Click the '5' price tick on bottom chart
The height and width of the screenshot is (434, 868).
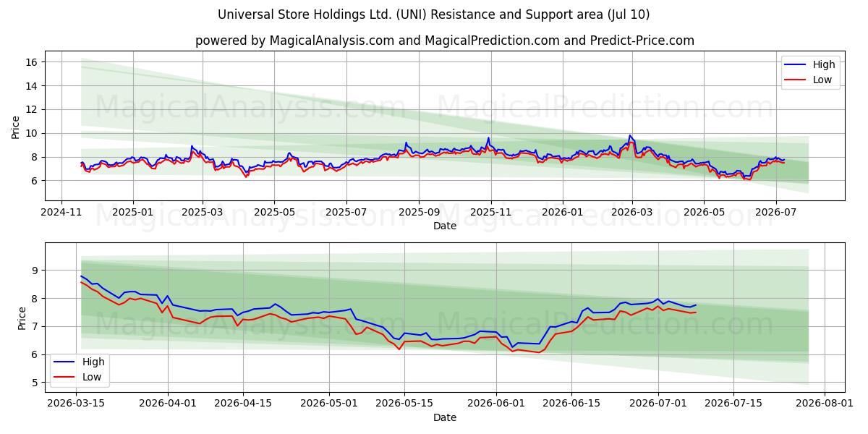[x=36, y=383]
